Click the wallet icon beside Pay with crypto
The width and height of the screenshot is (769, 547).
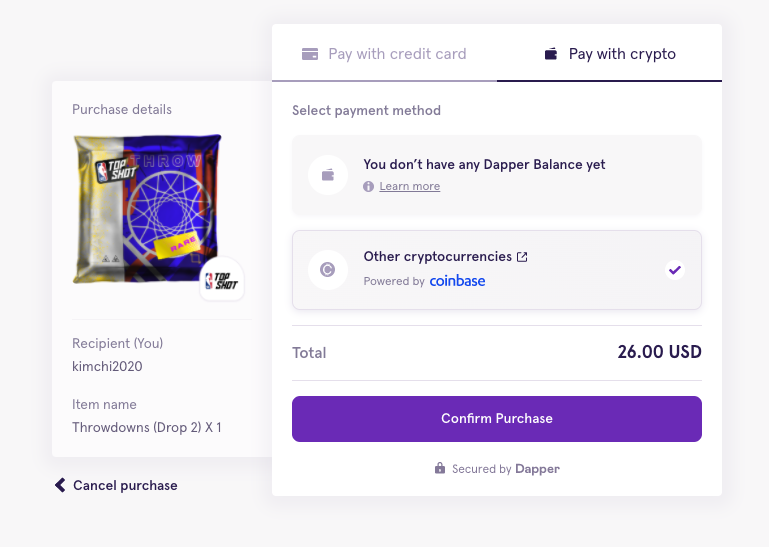(551, 53)
